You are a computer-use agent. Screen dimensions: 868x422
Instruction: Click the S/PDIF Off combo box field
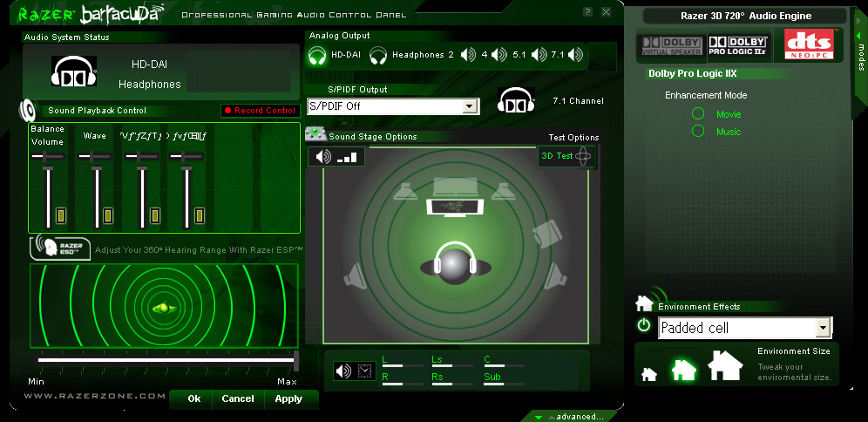[393, 105]
